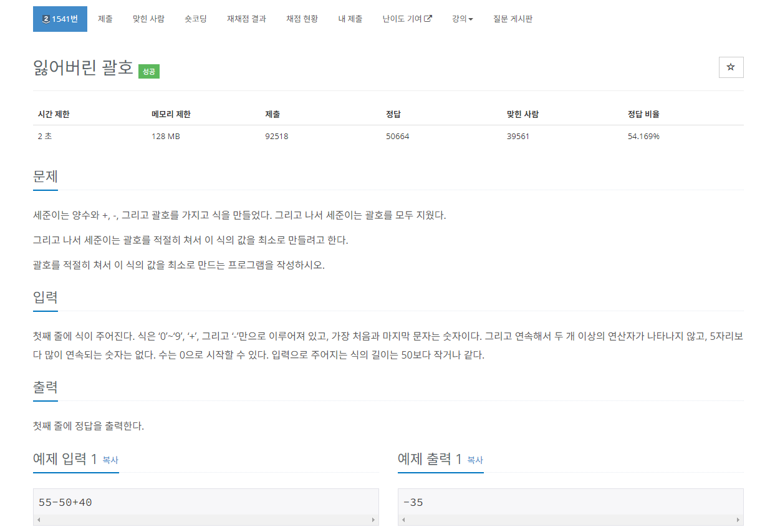The width and height of the screenshot is (780, 532).
Task: Open the 숏코딩 tab
Action: coord(196,19)
